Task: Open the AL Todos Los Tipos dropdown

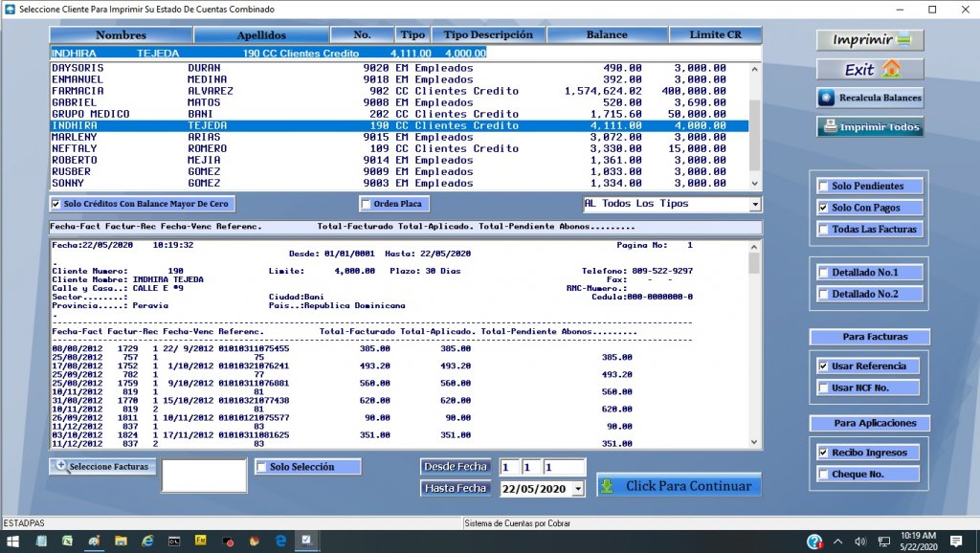Action: [755, 204]
